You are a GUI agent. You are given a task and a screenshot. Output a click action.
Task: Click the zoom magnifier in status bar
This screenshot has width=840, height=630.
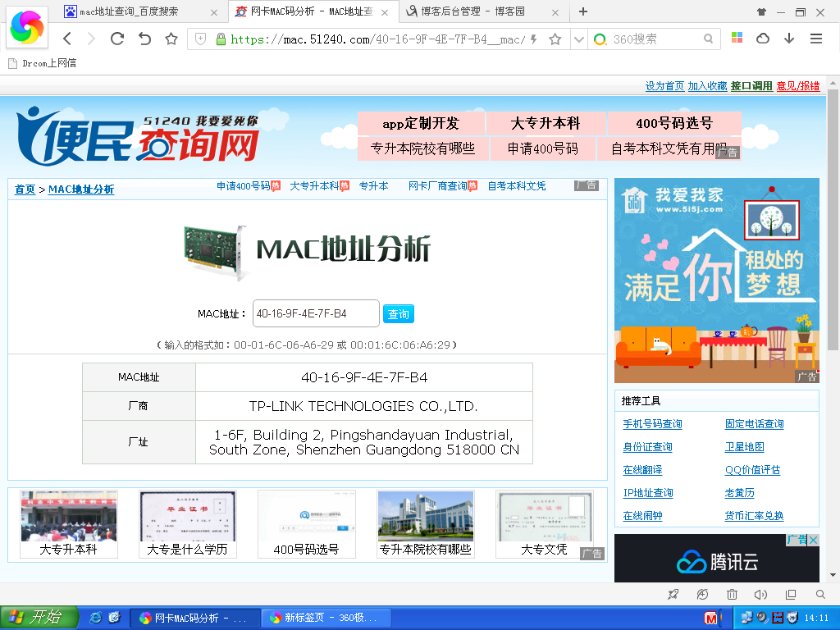(x=820, y=594)
